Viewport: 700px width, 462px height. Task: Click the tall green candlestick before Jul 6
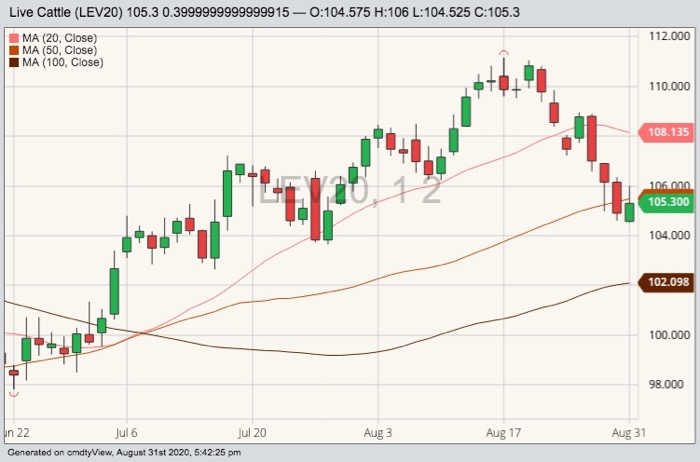click(114, 291)
